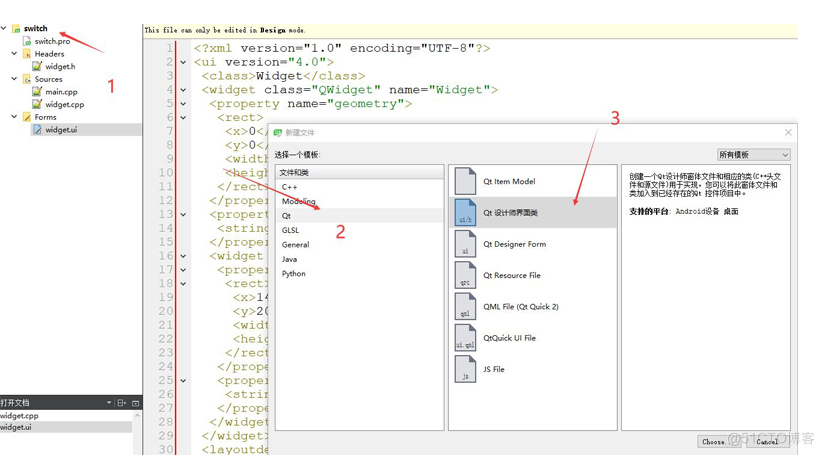Select the Qt Item Model template icon
The height and width of the screenshot is (455, 824).
[465, 181]
